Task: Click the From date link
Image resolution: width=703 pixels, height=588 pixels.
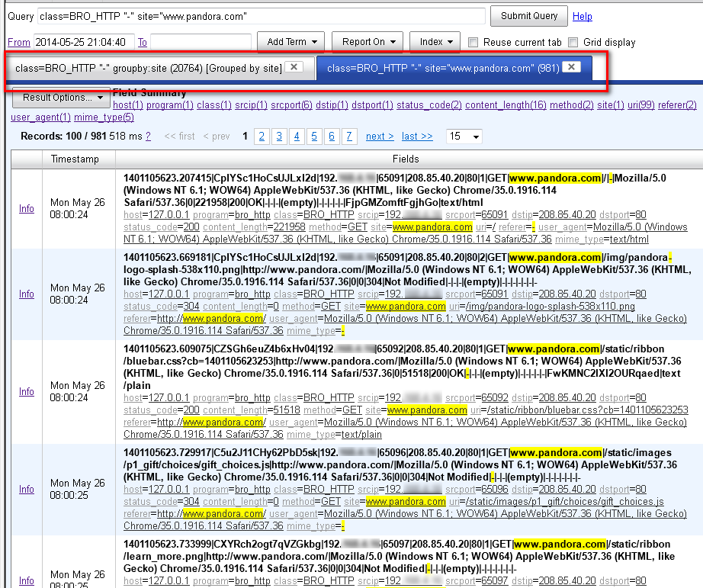Action: coord(19,42)
